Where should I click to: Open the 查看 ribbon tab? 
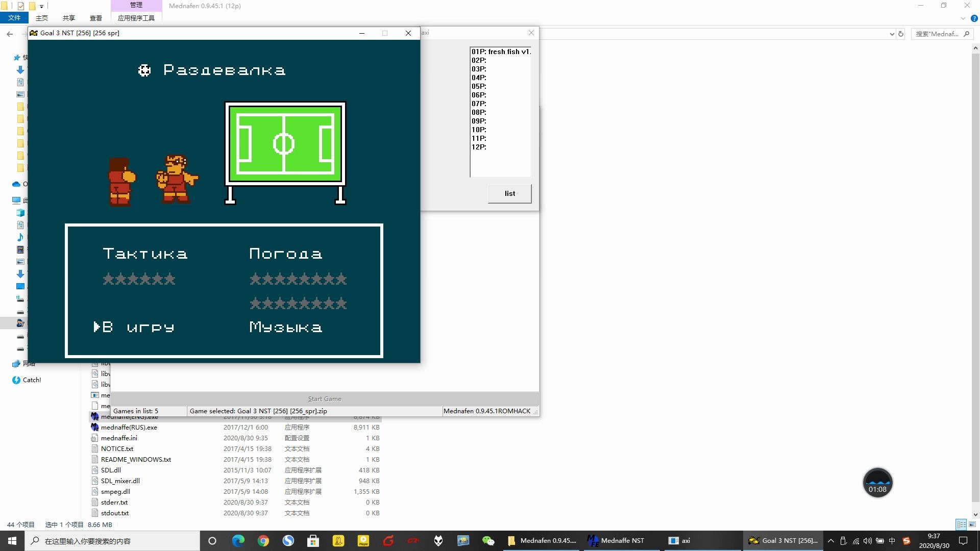(x=96, y=18)
